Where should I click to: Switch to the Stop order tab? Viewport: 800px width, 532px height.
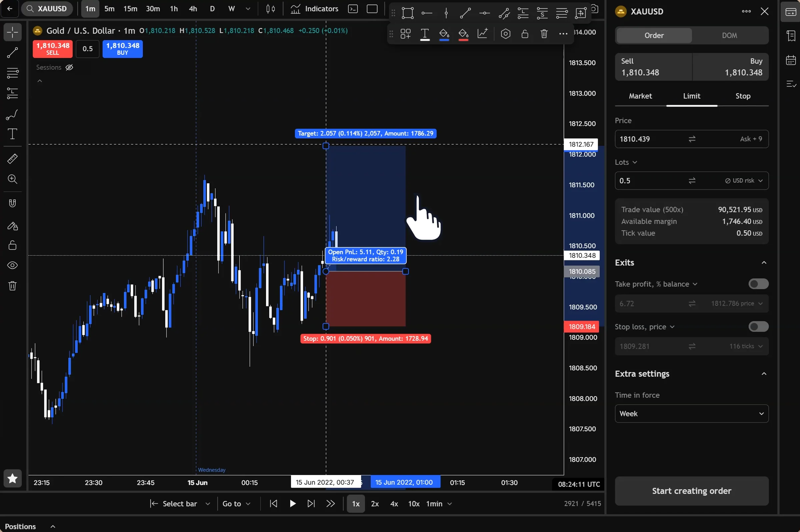[743, 96]
